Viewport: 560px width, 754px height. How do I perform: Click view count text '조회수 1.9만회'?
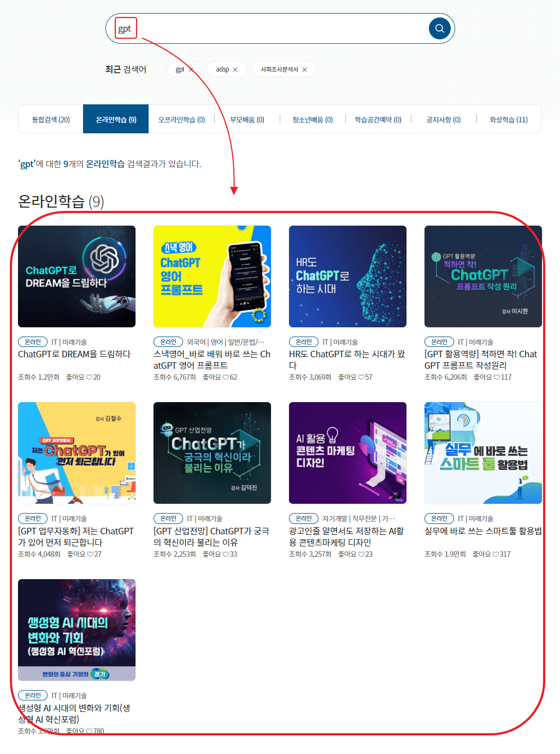point(445,554)
